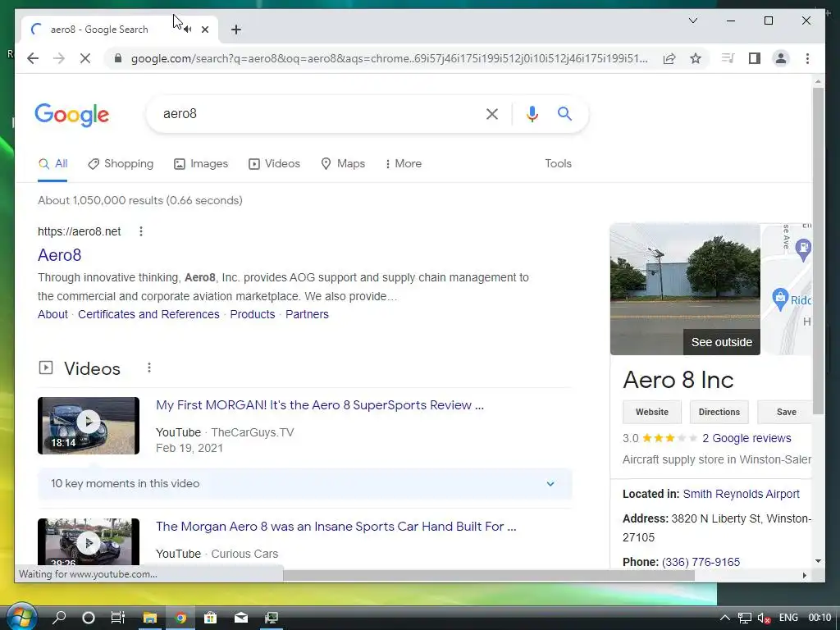
Task: Switch to Maps results tab
Action: (343, 164)
